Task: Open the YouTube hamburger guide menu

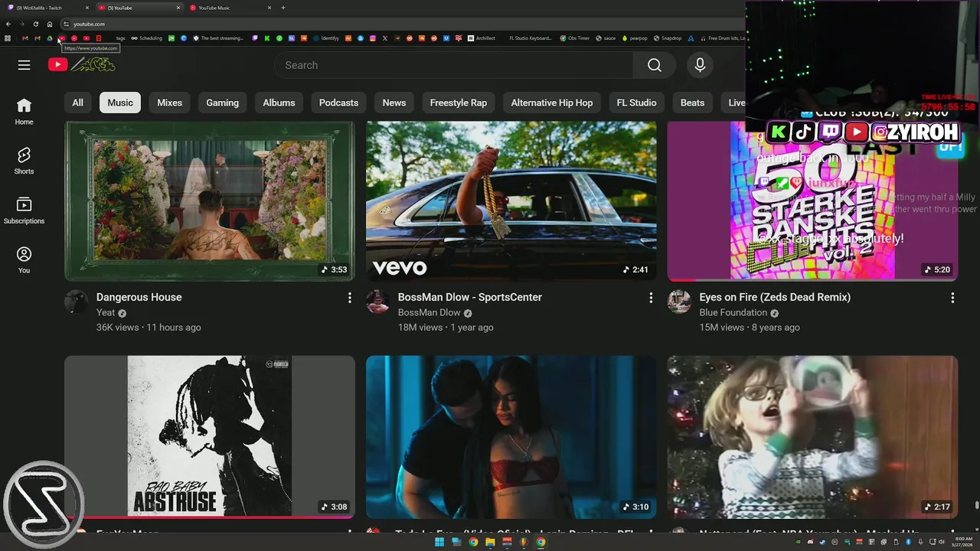Action: [x=24, y=65]
